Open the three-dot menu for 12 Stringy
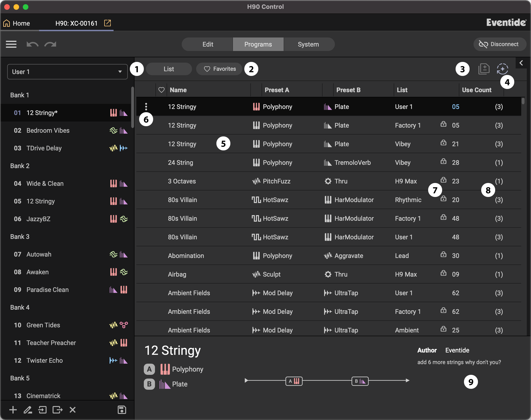Image resolution: width=531 pixels, height=420 pixels. [x=146, y=106]
